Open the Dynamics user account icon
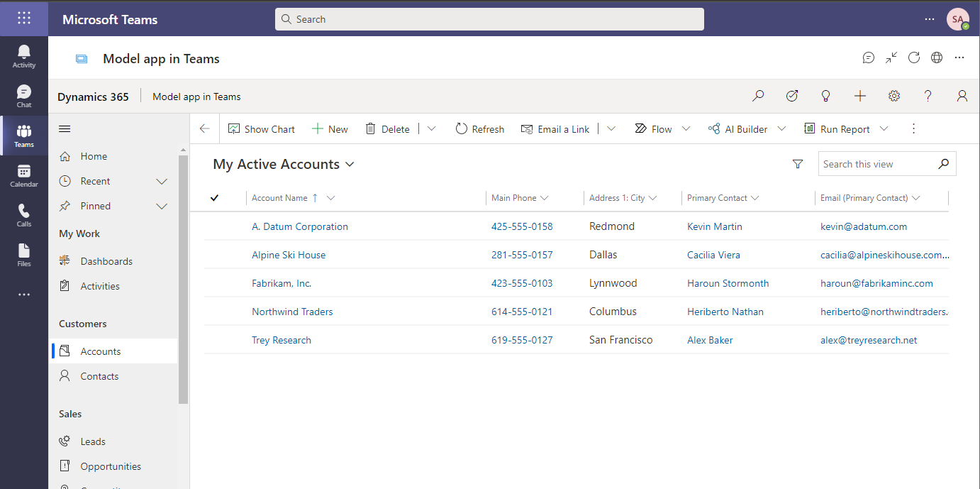The image size is (980, 489). [x=962, y=96]
